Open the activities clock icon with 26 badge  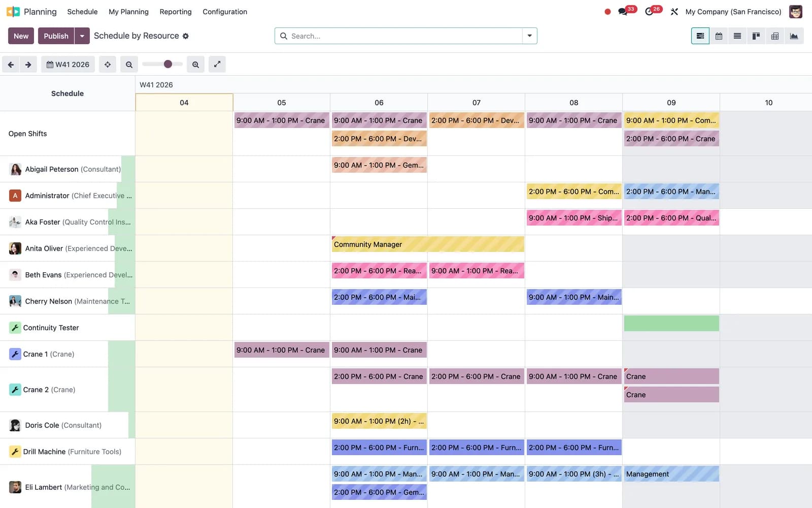coord(649,12)
